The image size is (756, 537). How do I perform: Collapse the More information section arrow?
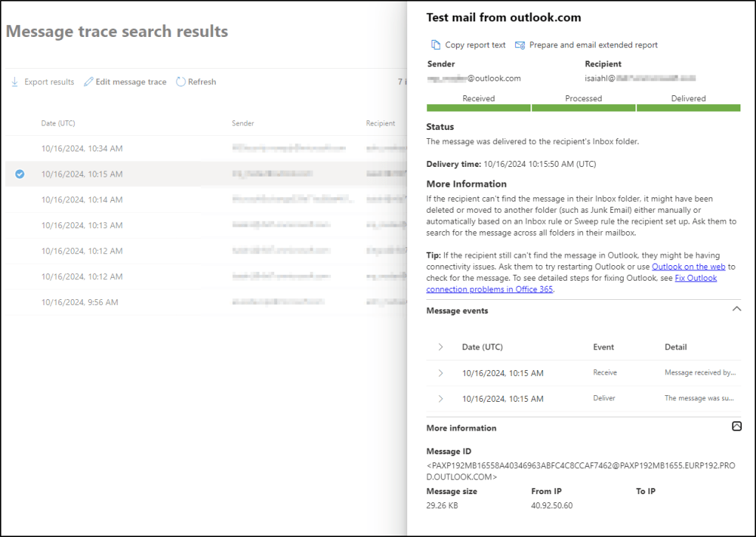pos(736,426)
